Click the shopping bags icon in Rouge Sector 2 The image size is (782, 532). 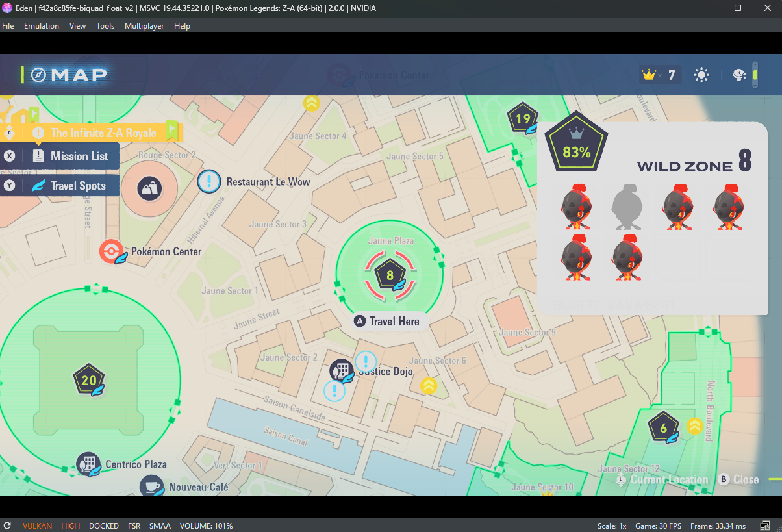(149, 189)
